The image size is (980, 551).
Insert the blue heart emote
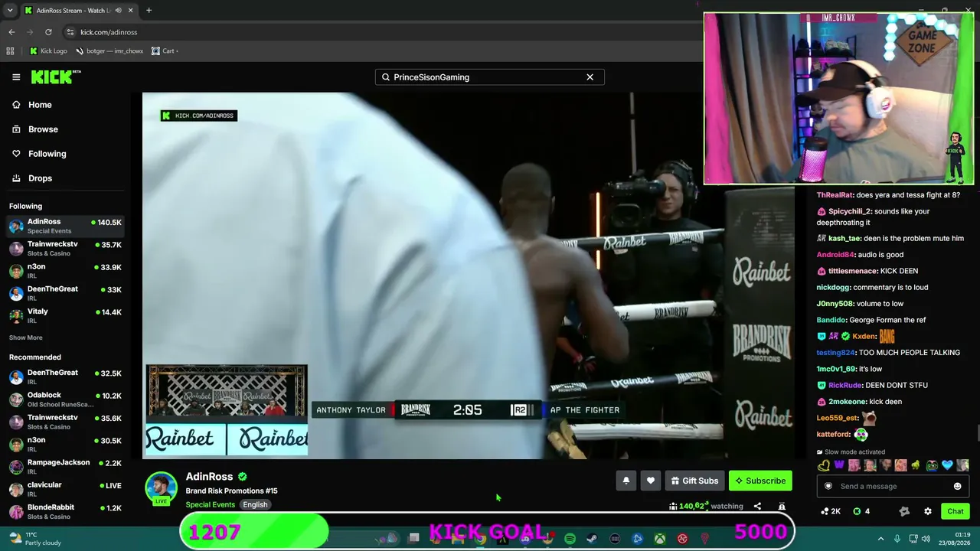coord(948,465)
